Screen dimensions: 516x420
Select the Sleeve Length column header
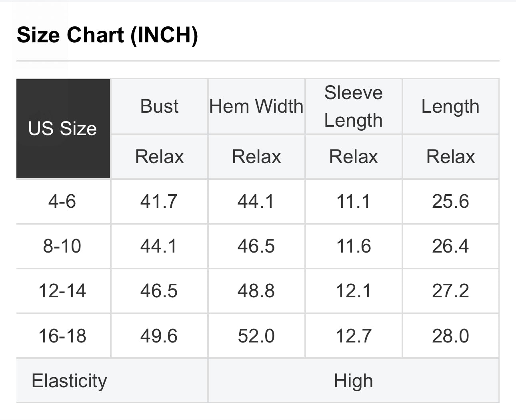pyautogui.click(x=354, y=106)
